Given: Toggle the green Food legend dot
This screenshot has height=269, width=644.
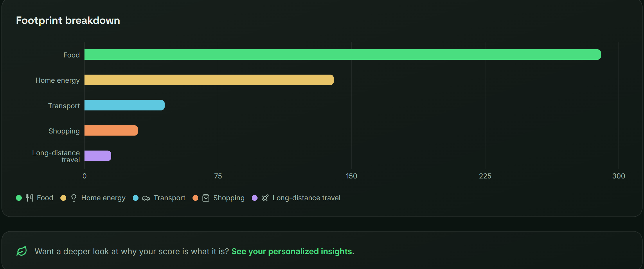Looking at the screenshot, I should point(19,198).
